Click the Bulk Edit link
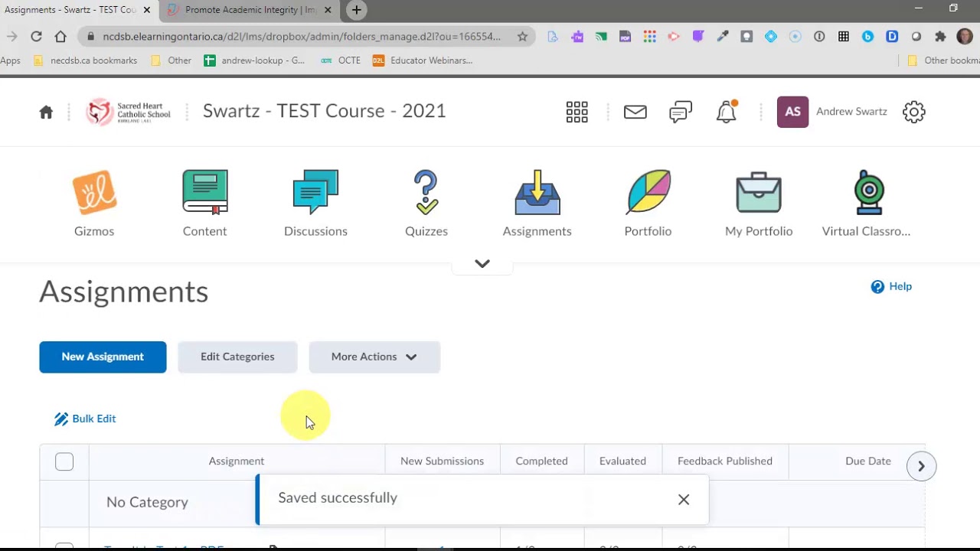The height and width of the screenshot is (551, 980). 85,419
